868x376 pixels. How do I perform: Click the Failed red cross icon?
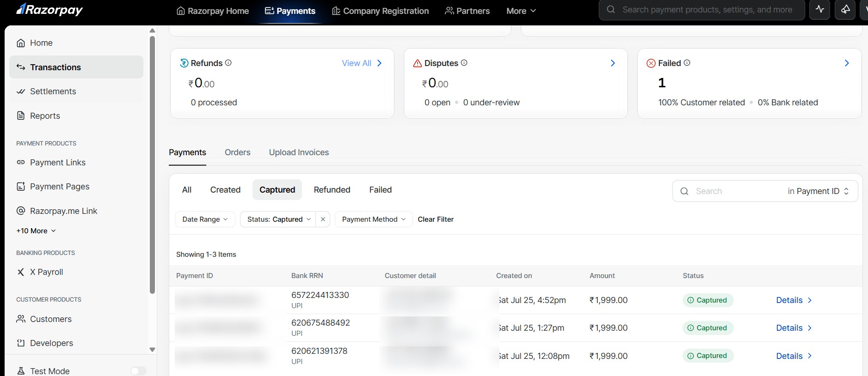[651, 63]
